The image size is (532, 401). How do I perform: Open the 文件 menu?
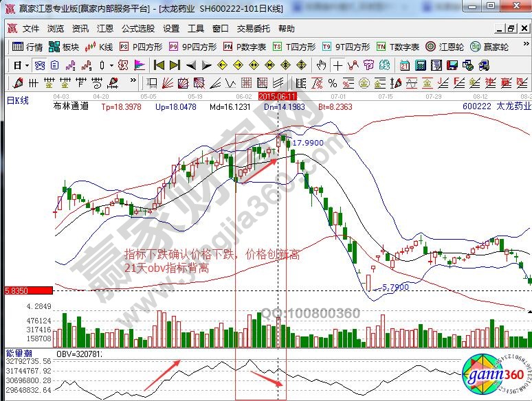(x=31, y=29)
